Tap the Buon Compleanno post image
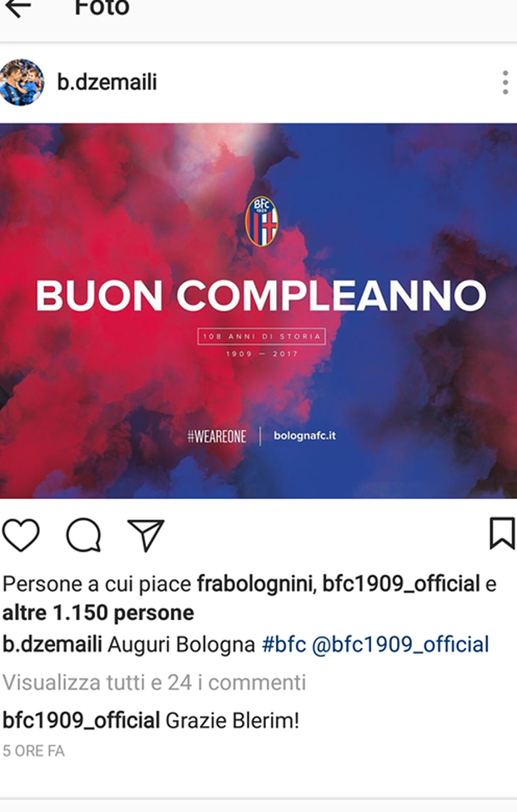Viewport: 517px width, 812px height. 258,310
